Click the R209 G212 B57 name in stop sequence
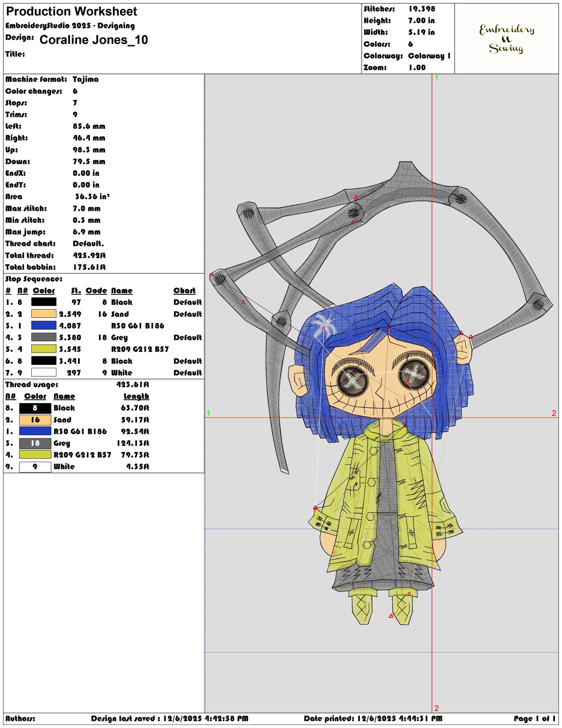The height and width of the screenshot is (728, 562). tap(140, 349)
